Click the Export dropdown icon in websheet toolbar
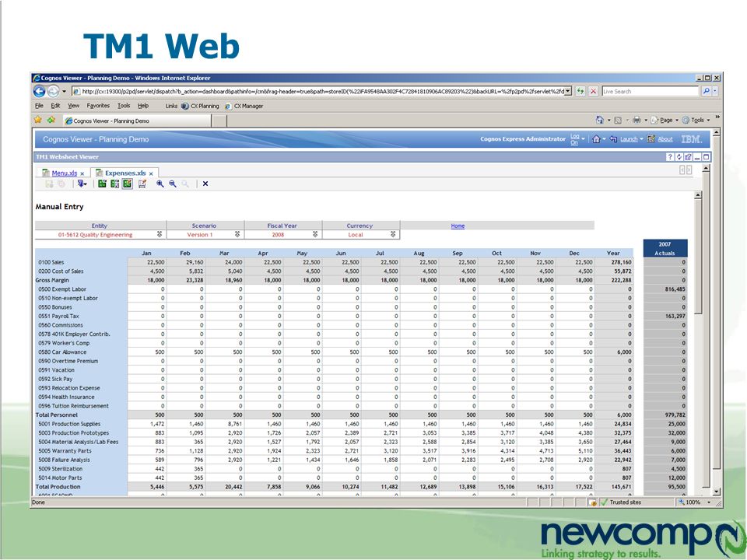747x560 pixels. point(82,184)
